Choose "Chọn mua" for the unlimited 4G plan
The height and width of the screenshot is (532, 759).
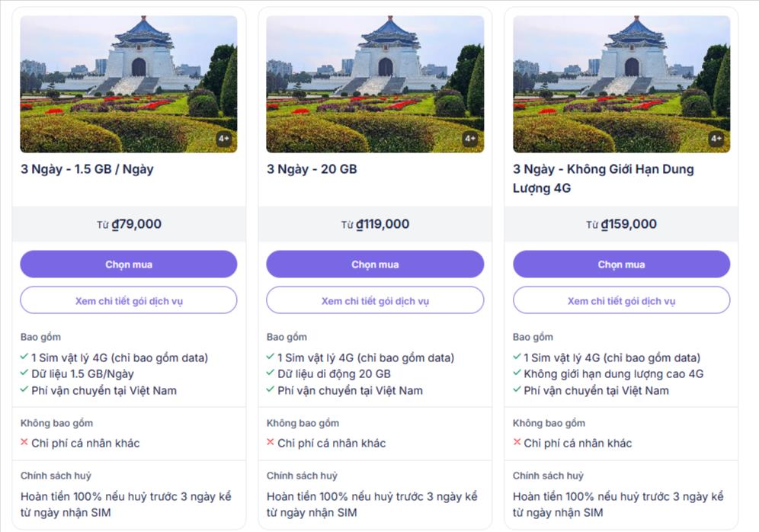tap(621, 264)
